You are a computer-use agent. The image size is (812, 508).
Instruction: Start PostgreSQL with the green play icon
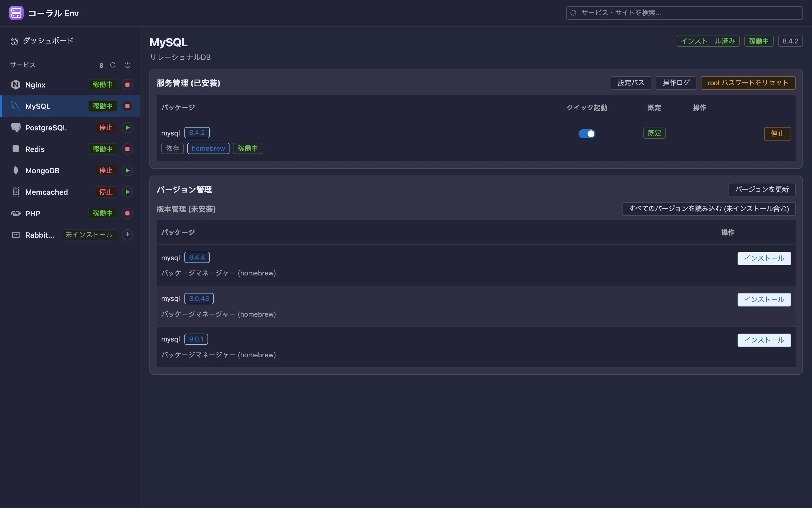(x=127, y=128)
